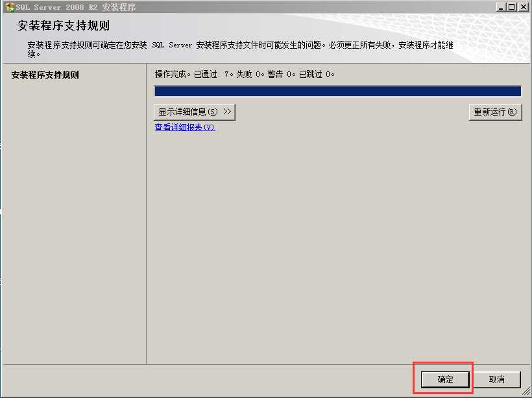Select 安装程序支持规则 step in left pane
Screen dimensions: 532x398
[45, 75]
